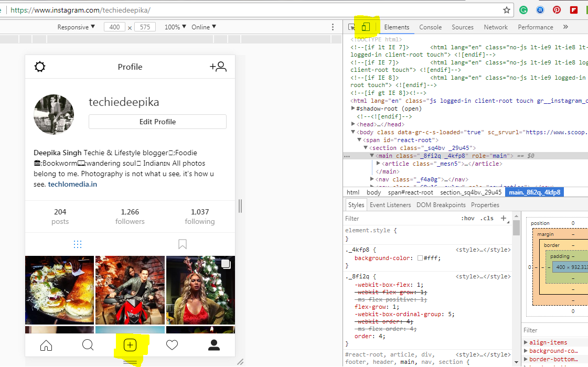Toggle the device toolbar icon in DevTools
The width and height of the screenshot is (588, 367).
pos(366,27)
